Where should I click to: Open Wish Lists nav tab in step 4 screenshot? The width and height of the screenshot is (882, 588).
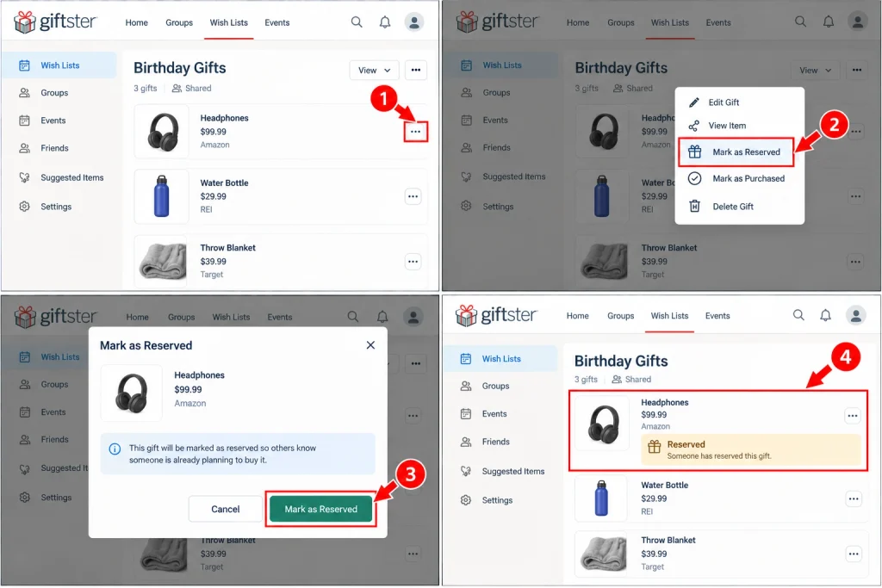[669, 316]
